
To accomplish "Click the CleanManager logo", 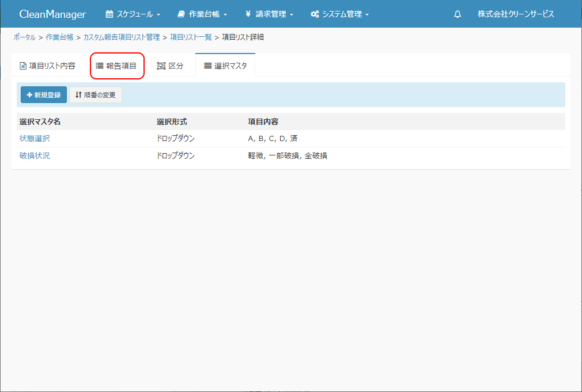I will pyautogui.click(x=52, y=14).
